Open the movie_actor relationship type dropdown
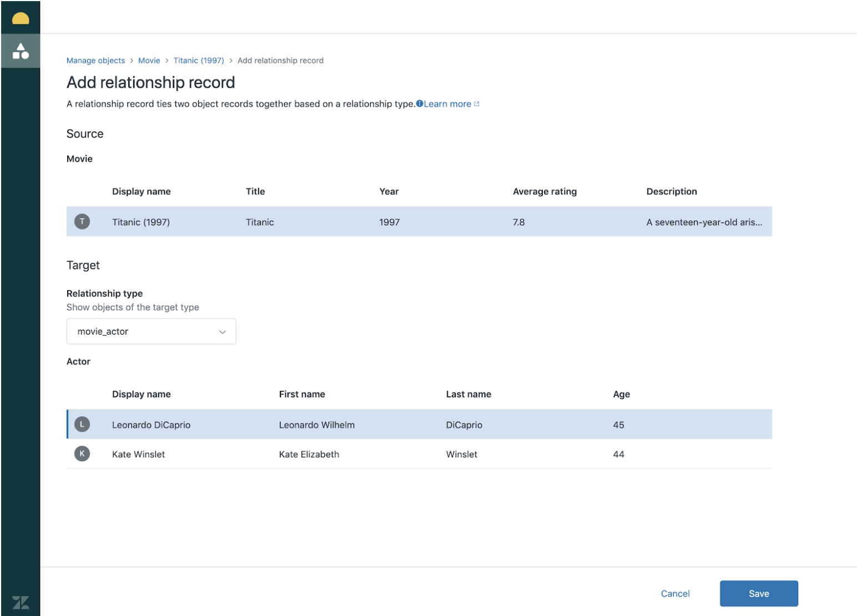The height and width of the screenshot is (616, 857). [151, 331]
